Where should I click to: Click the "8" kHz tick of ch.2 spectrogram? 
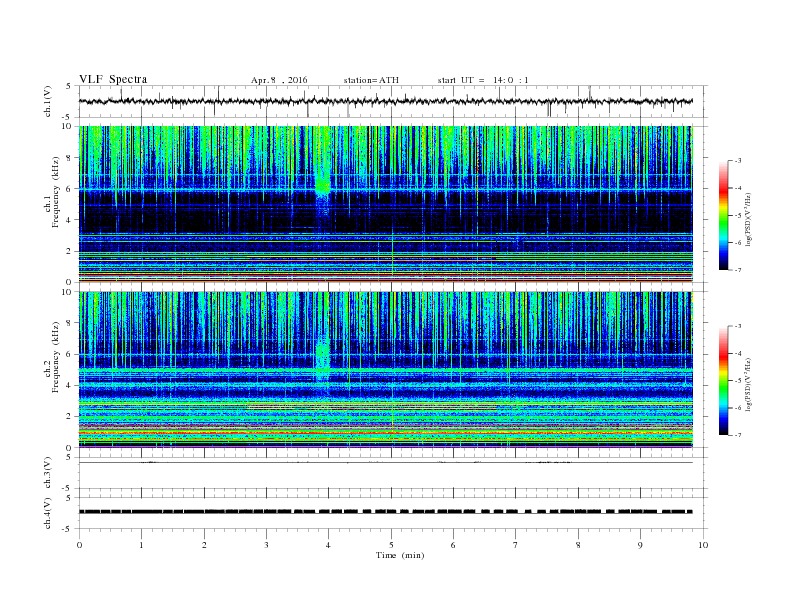pyautogui.click(x=69, y=323)
